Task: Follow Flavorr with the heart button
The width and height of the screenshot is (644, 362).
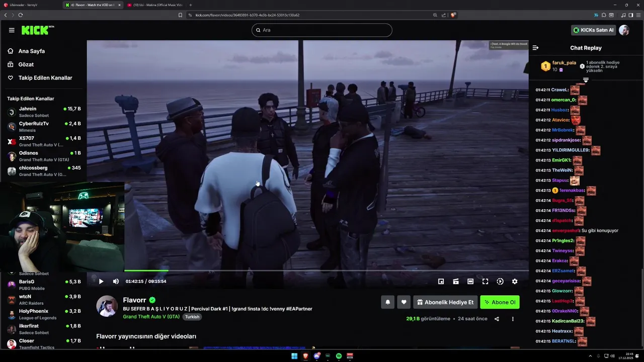Action: pos(404,302)
